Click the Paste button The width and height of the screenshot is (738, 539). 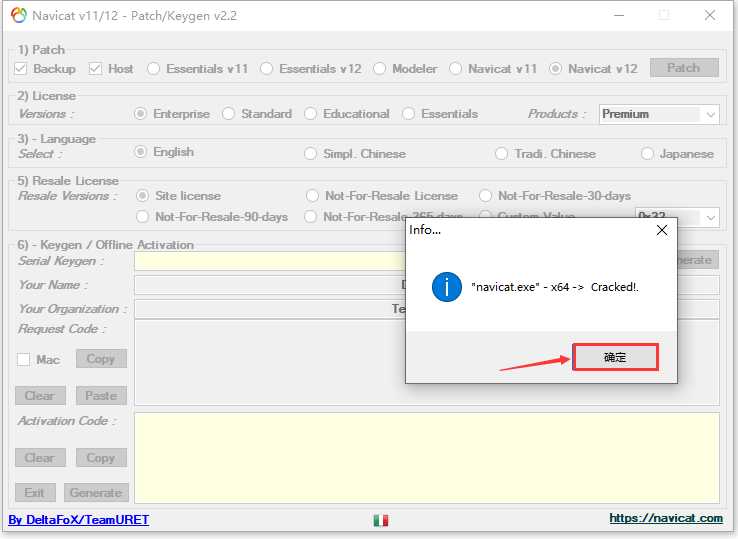(101, 395)
